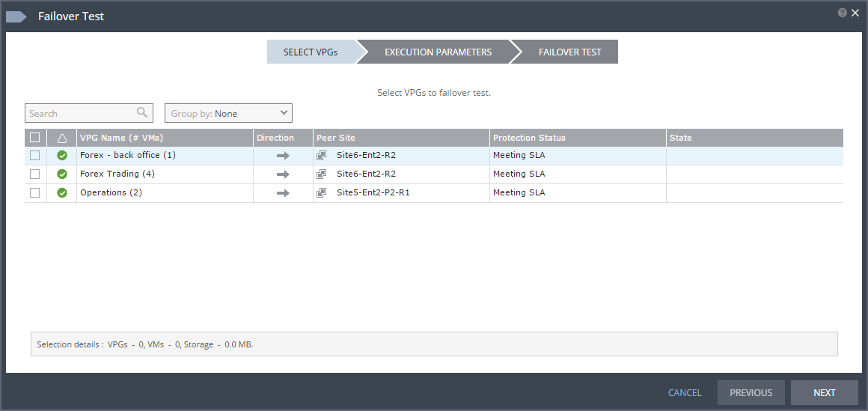The width and height of the screenshot is (868, 411).
Task: Select the Forex Trading (4) name
Action: click(117, 174)
